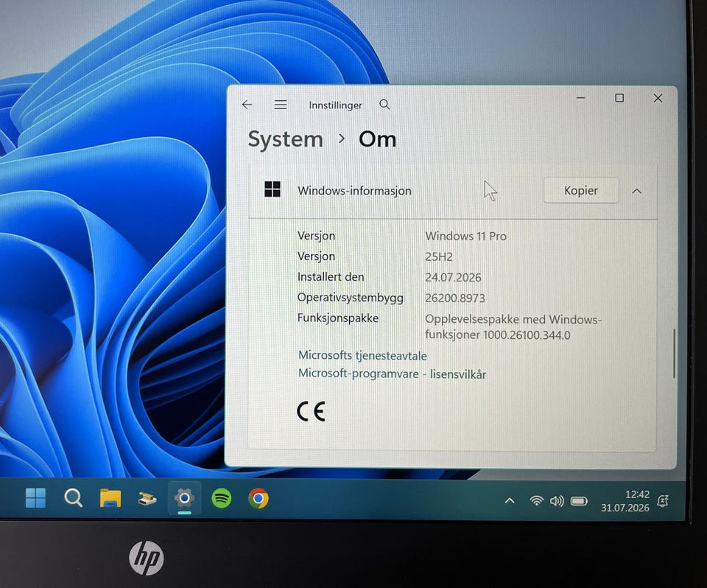This screenshot has width=707, height=588.
Task: Select the Opplevelsespakke med Windows-funksjoner text
Action: coord(513,327)
